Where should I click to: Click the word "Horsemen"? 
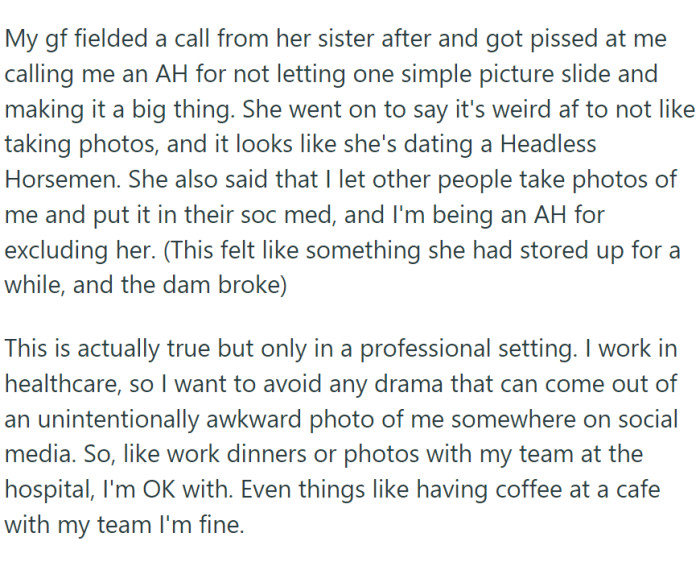55,180
